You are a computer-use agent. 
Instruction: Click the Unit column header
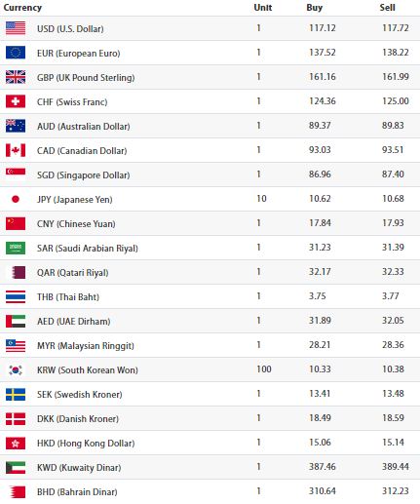coord(263,7)
